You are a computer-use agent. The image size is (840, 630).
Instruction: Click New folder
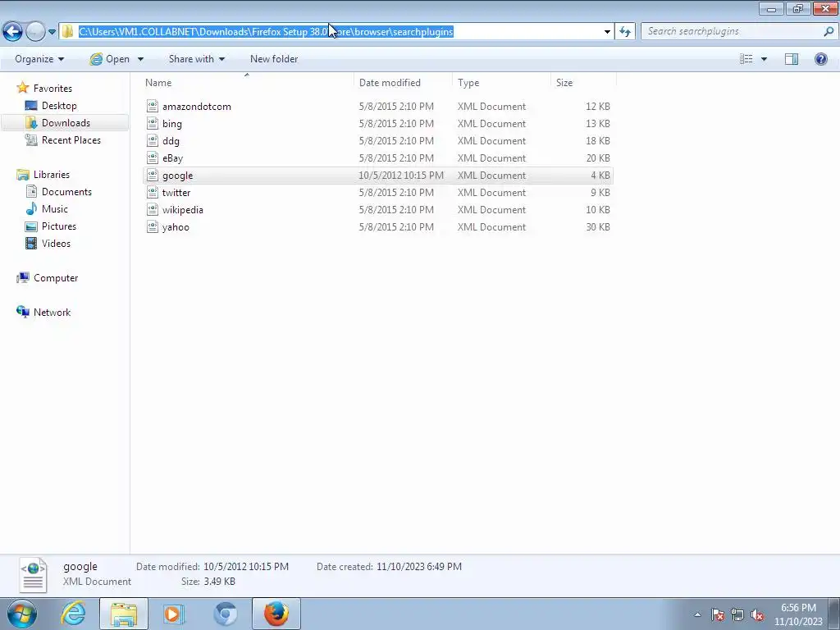(274, 59)
